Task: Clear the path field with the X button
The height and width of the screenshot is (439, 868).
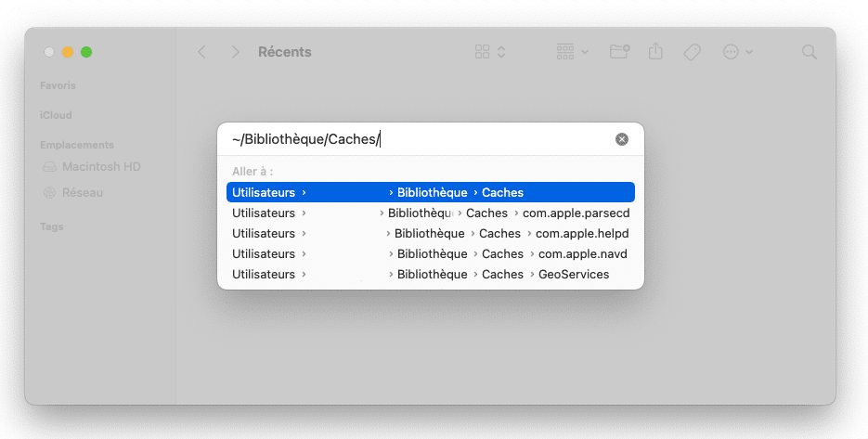Action: pos(622,139)
